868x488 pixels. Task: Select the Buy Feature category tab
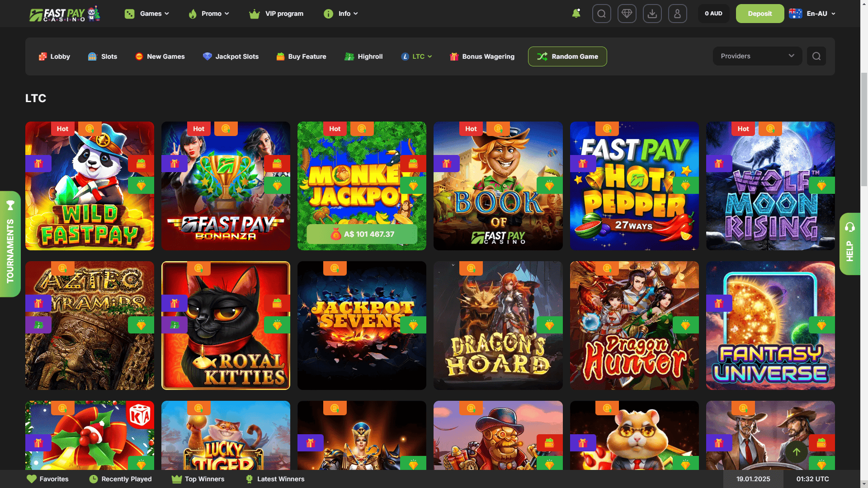[x=301, y=56]
